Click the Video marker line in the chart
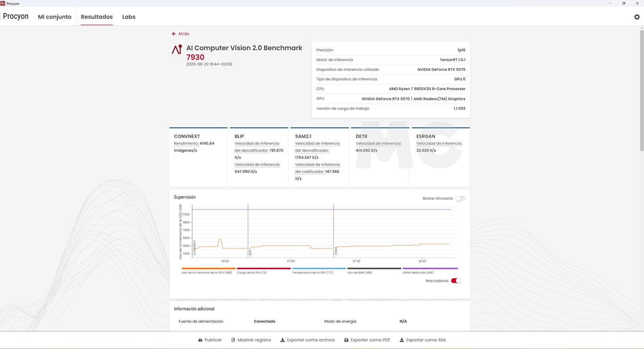This screenshot has height=349, width=644. point(333,231)
